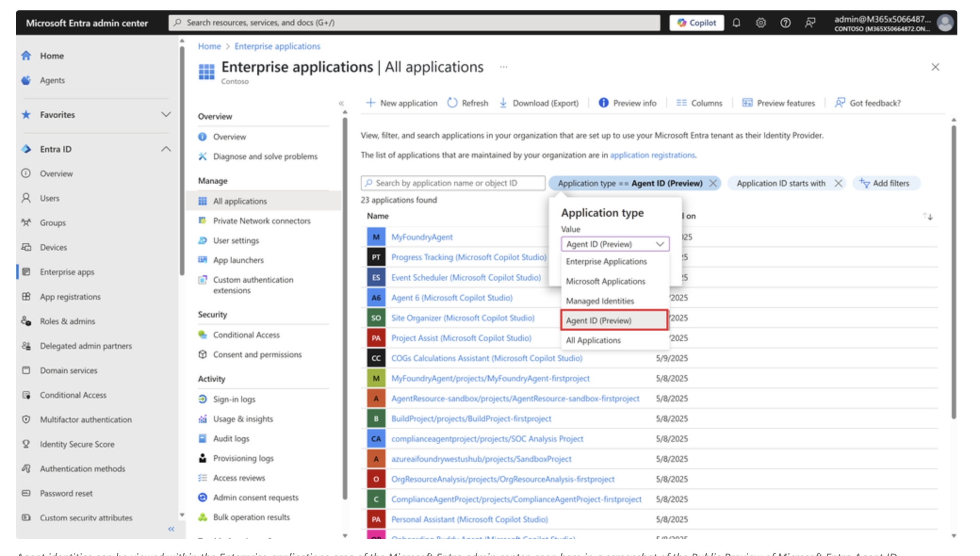Click the App launchers icon
The width and height of the screenshot is (980, 556).
tap(203, 260)
